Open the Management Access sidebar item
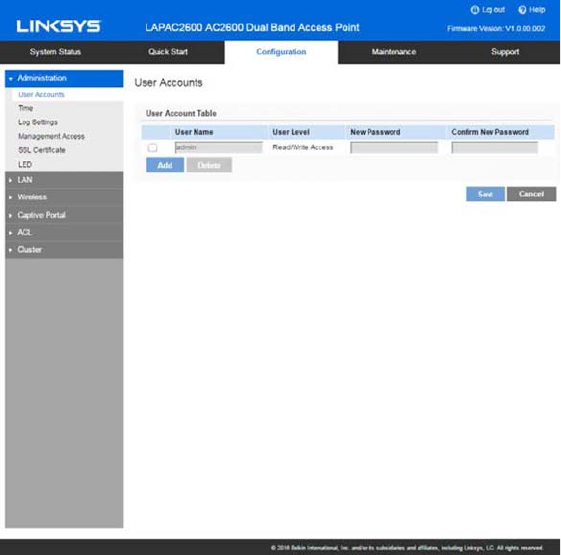The image size is (561, 555). [x=52, y=136]
